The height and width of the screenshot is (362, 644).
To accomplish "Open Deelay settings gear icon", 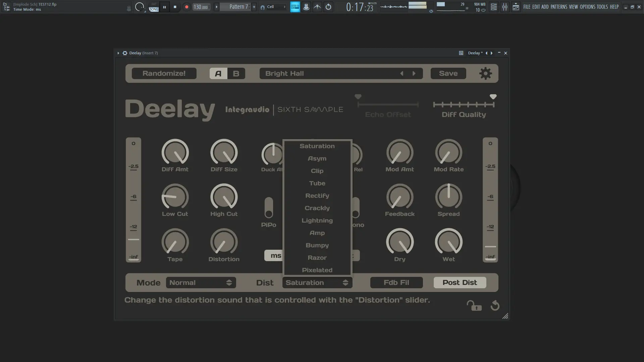I will pyautogui.click(x=485, y=73).
